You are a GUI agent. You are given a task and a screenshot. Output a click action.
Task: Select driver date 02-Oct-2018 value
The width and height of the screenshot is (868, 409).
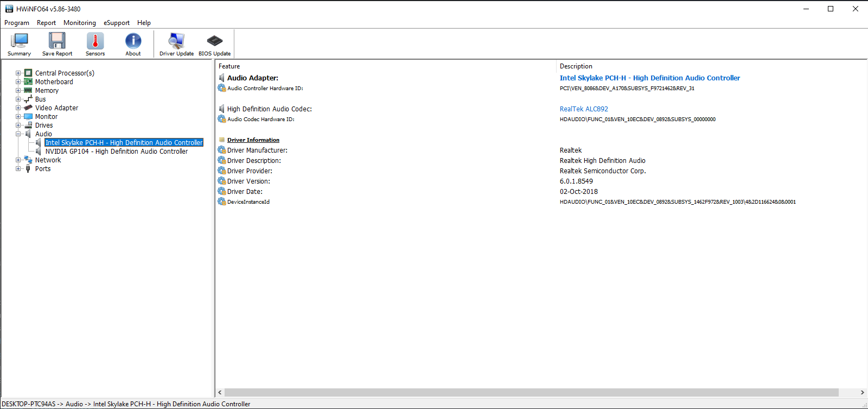point(579,191)
